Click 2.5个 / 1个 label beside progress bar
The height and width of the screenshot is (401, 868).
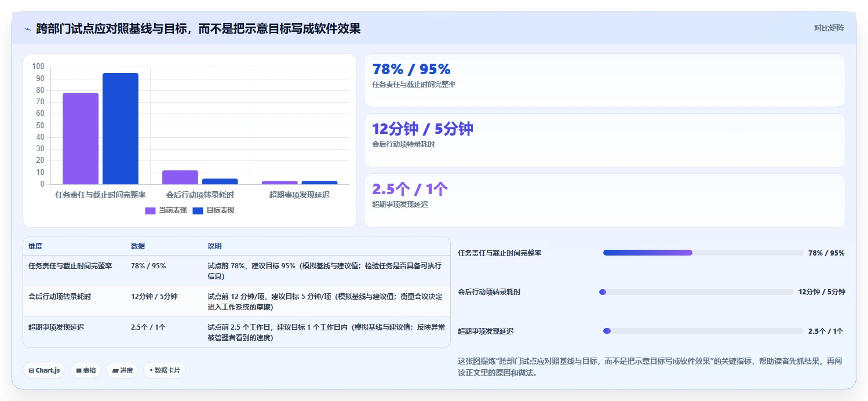[826, 331]
